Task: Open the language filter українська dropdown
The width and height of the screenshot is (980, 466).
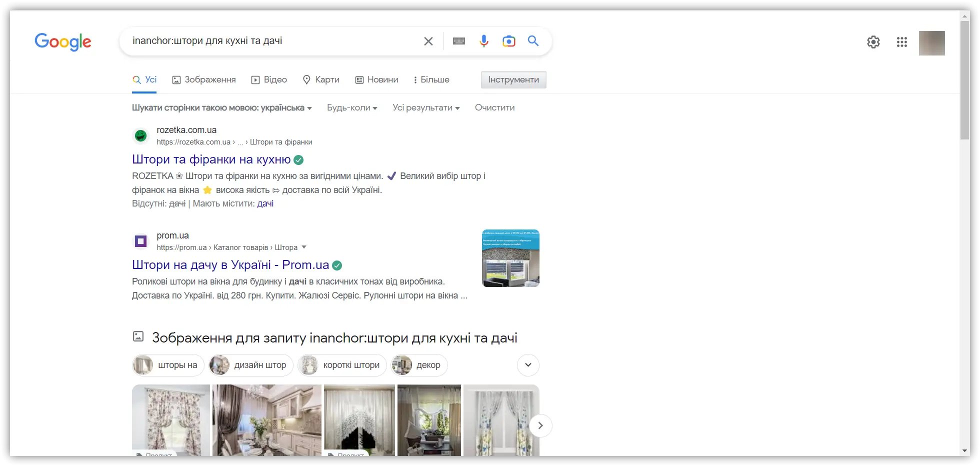Action: 222,107
